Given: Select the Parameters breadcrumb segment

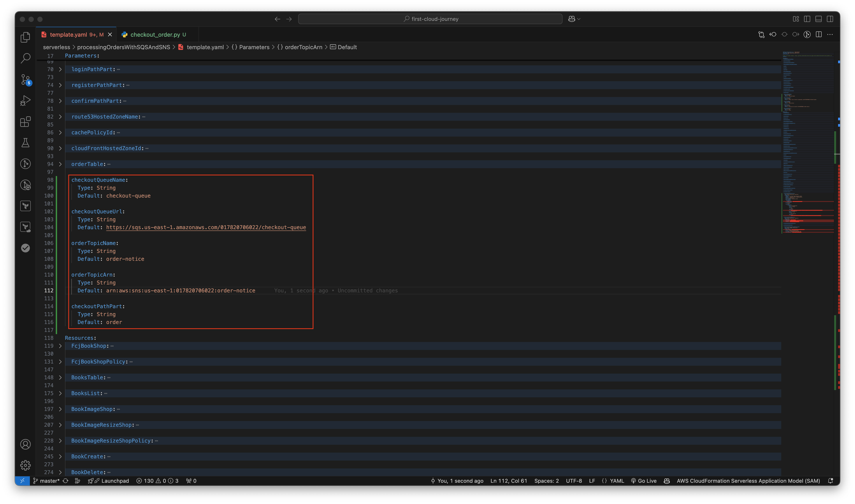Looking at the screenshot, I should [250, 47].
